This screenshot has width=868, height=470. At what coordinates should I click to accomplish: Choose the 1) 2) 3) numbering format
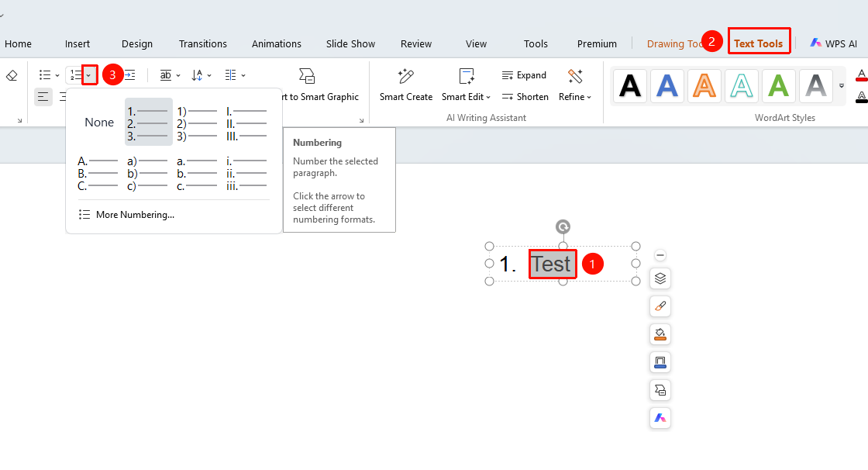tap(197, 123)
